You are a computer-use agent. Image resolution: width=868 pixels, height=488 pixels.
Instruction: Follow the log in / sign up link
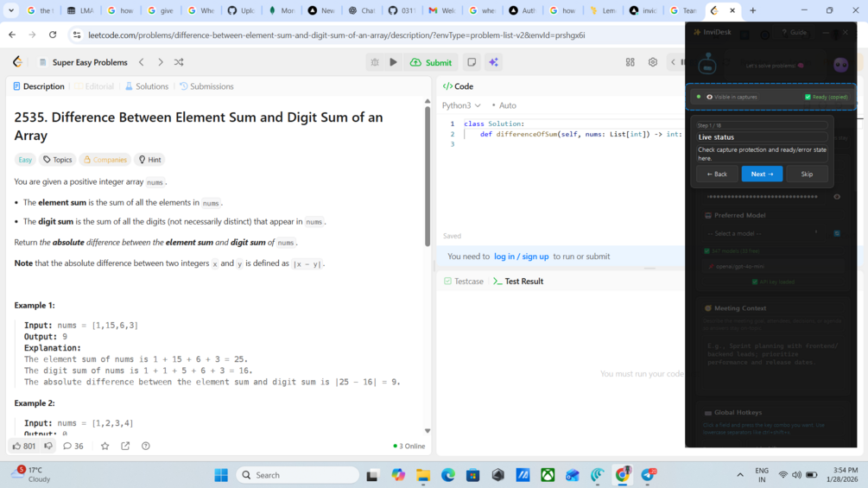(x=522, y=257)
